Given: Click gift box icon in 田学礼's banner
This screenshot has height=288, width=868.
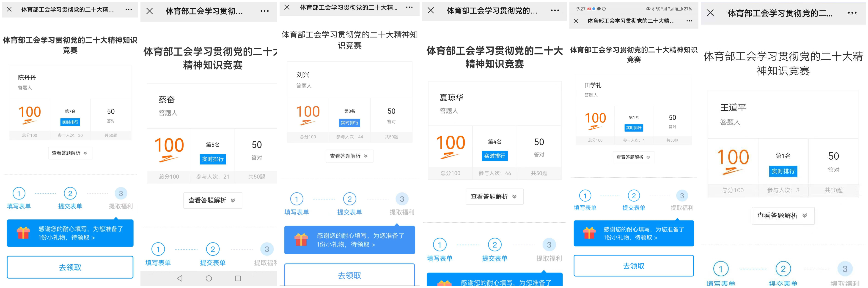Looking at the screenshot, I should pos(589,233).
